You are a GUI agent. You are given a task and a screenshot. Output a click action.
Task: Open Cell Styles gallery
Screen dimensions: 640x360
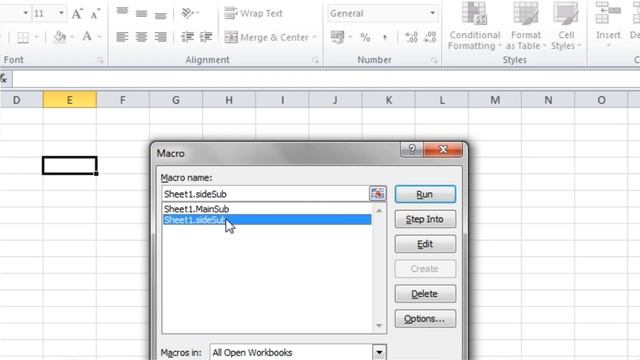566,26
